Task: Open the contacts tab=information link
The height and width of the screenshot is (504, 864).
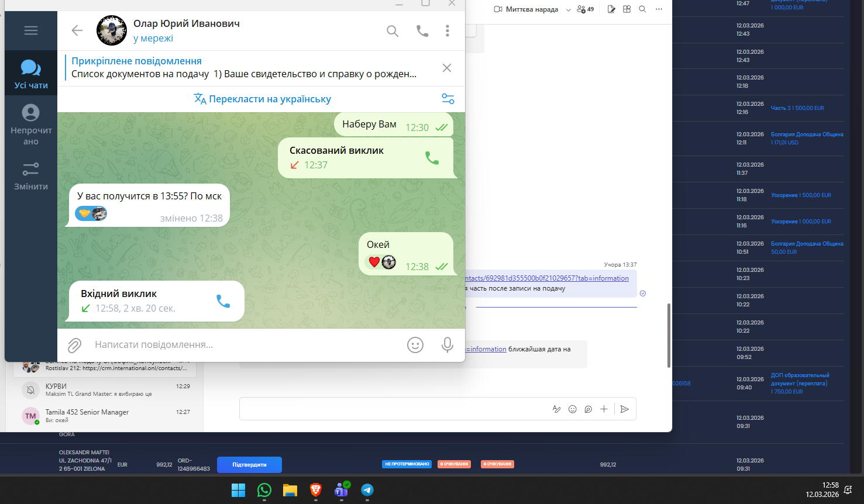Action: (x=547, y=278)
